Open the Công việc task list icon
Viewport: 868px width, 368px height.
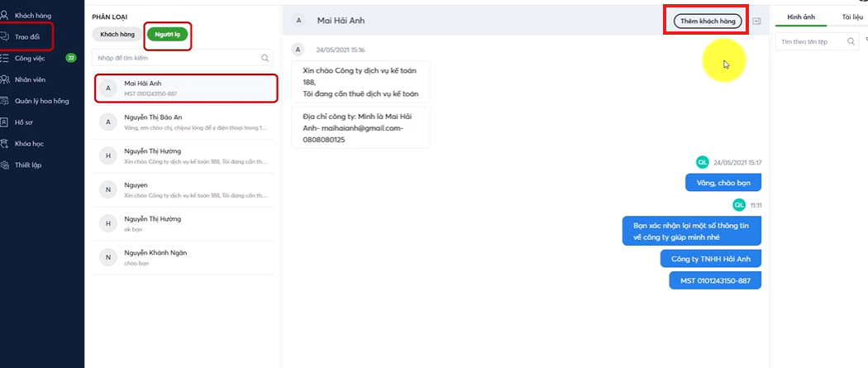[4, 58]
